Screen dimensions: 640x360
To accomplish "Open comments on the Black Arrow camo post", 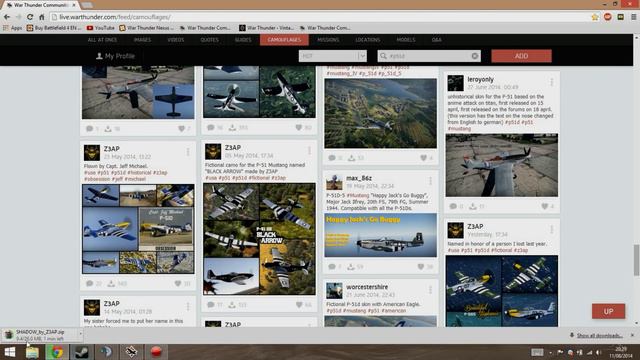I will [211, 304].
